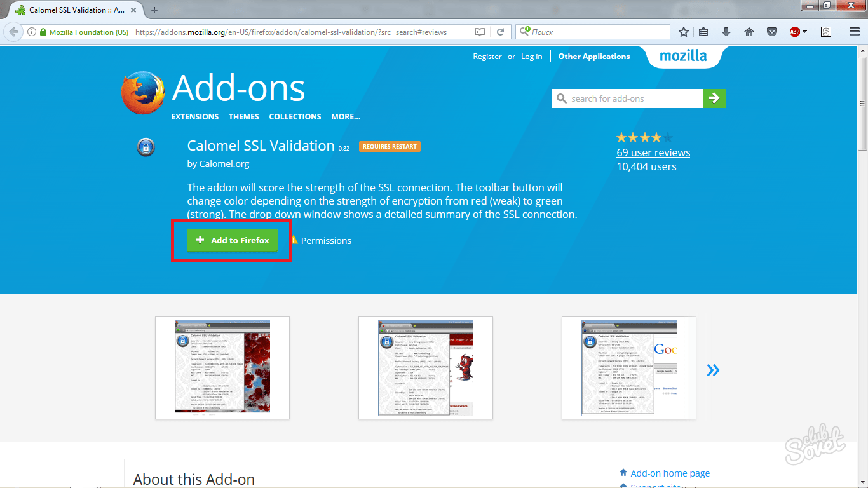This screenshot has height=488, width=868.
Task: Click the Firefox logo on Add-ons page
Action: click(143, 93)
